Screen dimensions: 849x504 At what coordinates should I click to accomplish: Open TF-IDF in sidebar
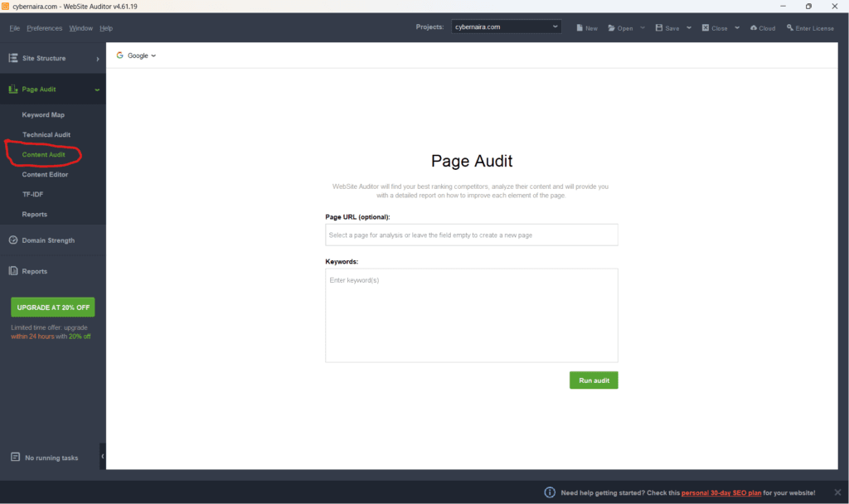32,194
